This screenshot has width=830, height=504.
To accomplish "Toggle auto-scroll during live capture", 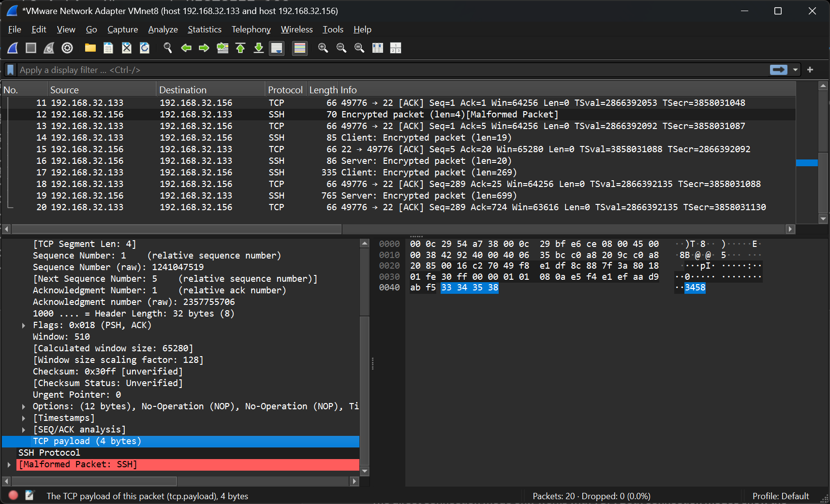I will click(277, 48).
